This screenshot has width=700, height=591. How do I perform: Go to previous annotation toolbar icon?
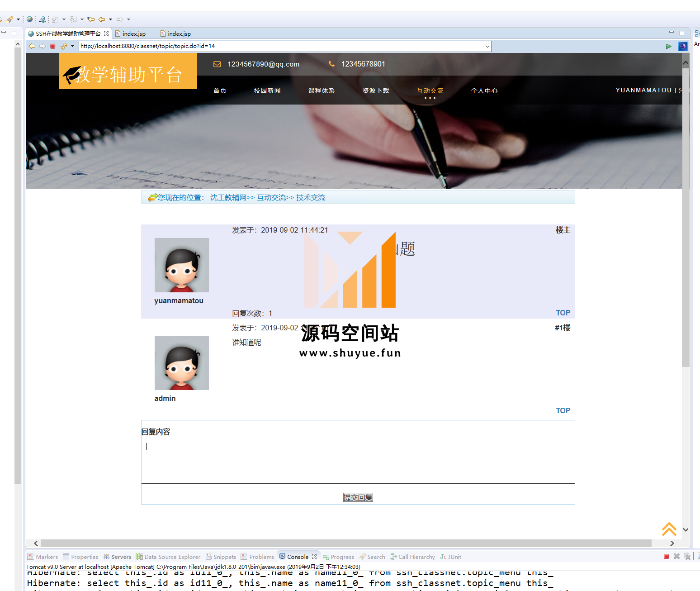click(x=73, y=19)
